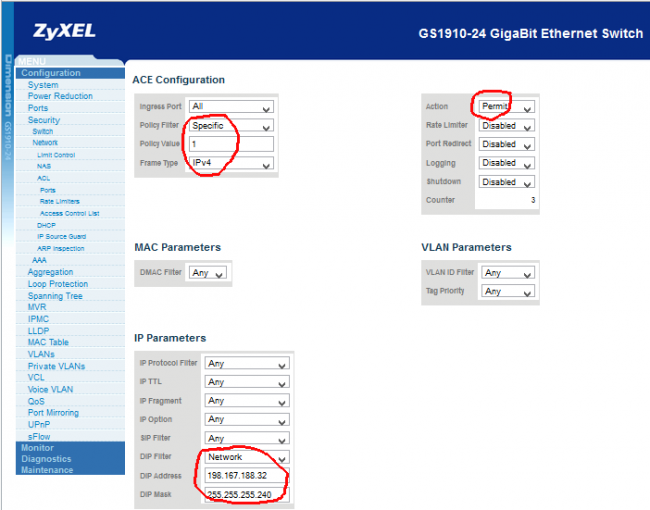
Task: Open the DMAC Filter dropdown
Action: coord(208,273)
